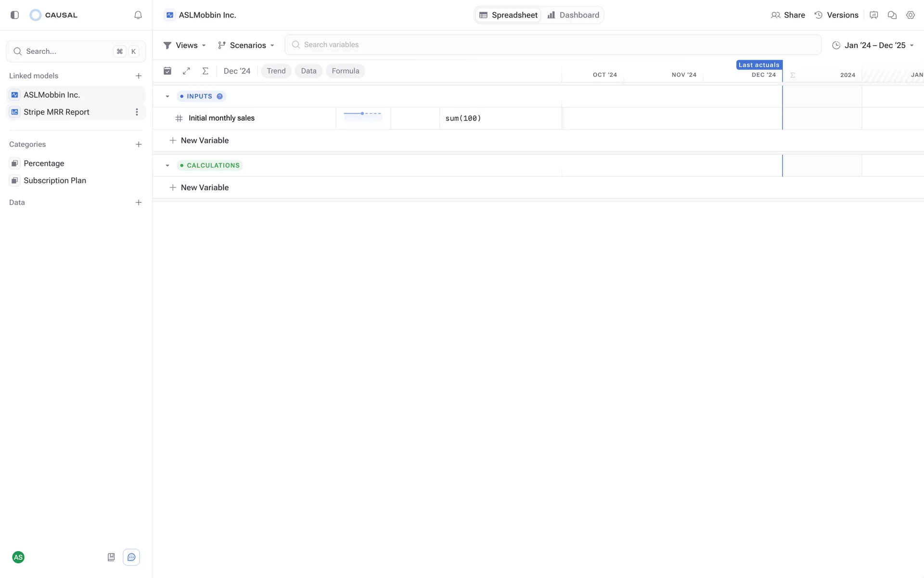This screenshot has width=924, height=578.
Task: Select Stripe MRR Report linked model
Action: [56, 112]
